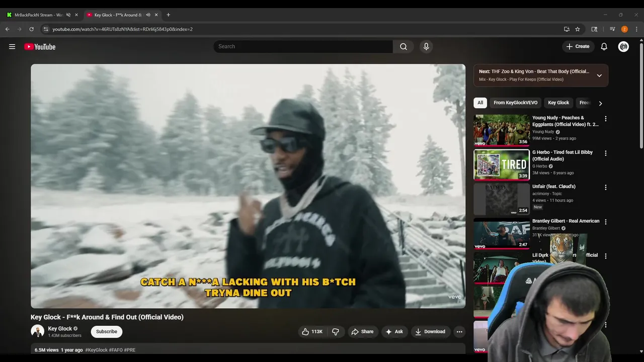Mute the Key Glock tab audio

pos(148,15)
